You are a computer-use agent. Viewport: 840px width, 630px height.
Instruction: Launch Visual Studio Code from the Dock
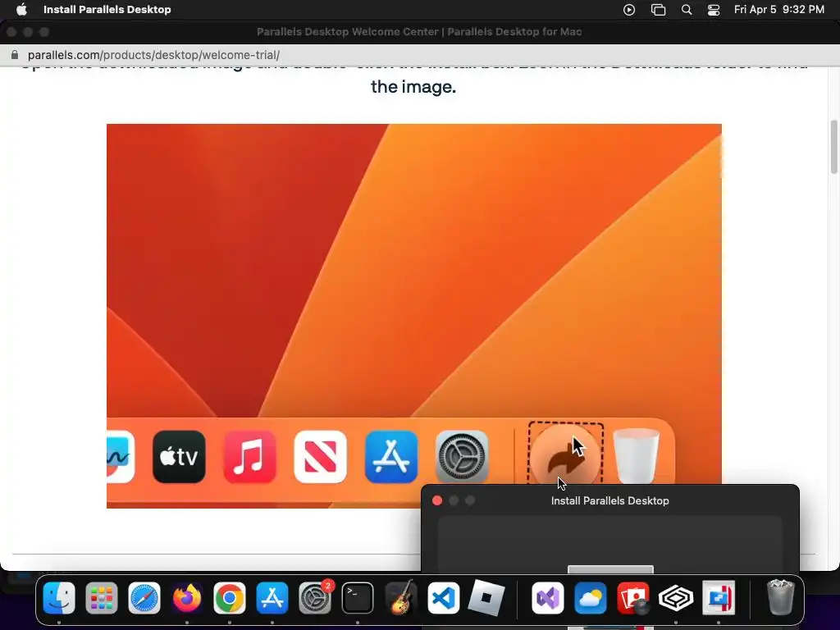pyautogui.click(x=443, y=598)
